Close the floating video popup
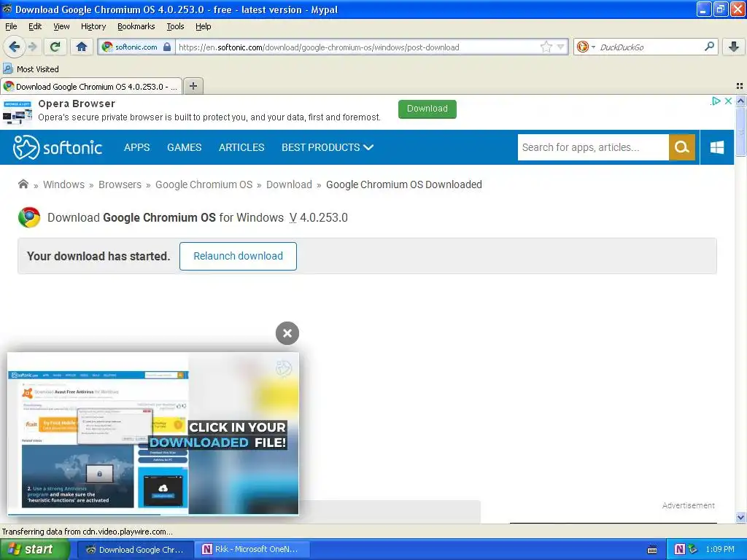The image size is (747, 560). click(287, 333)
